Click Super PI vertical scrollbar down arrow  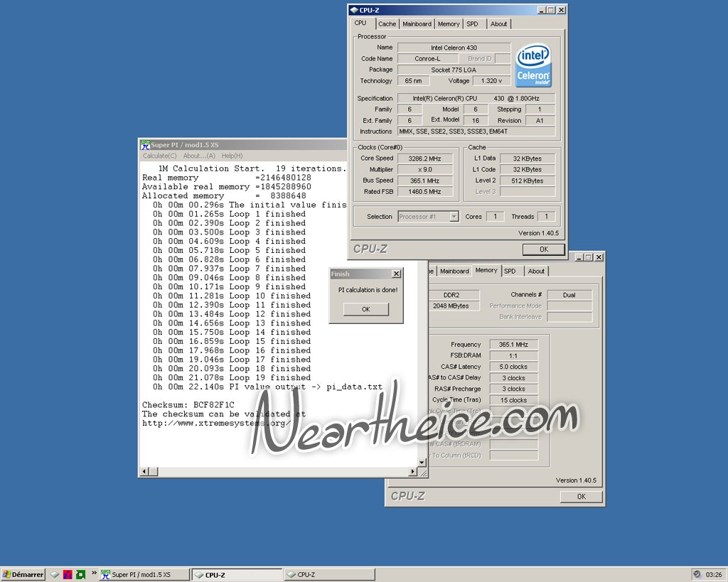click(422, 462)
